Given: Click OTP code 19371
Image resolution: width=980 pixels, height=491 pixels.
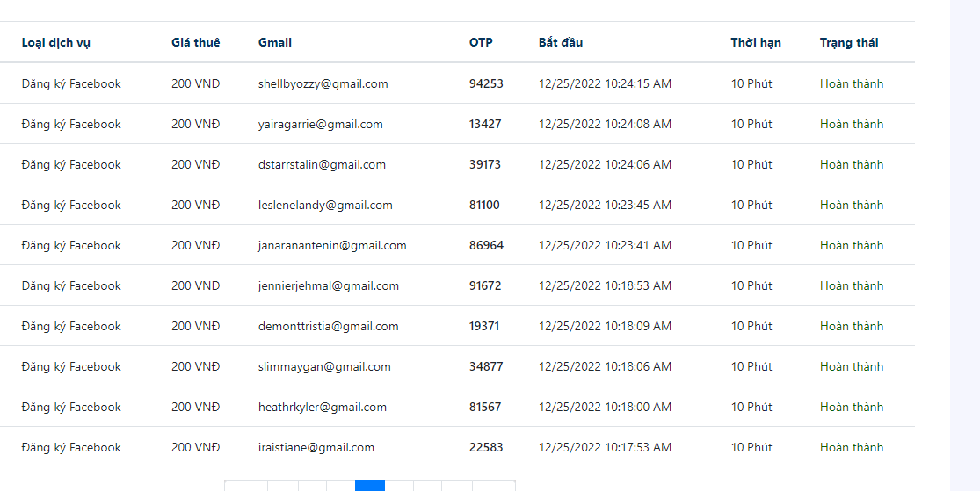Looking at the screenshot, I should pyautogui.click(x=484, y=326).
